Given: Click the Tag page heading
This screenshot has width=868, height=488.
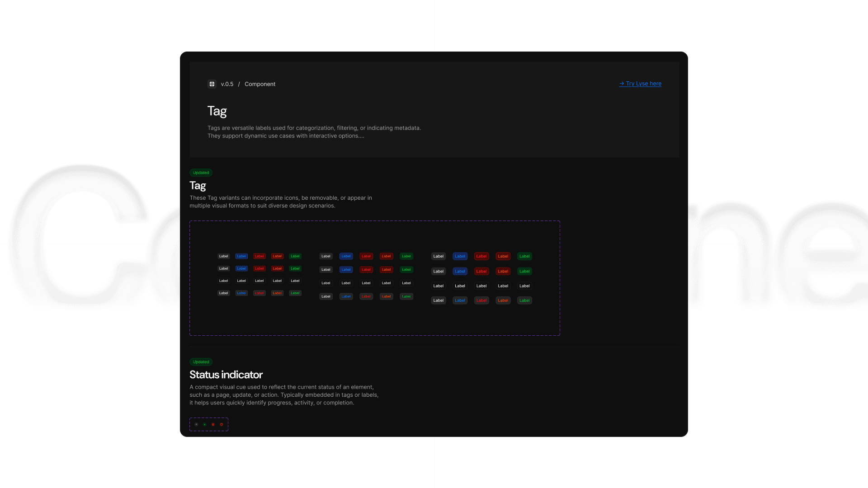Looking at the screenshot, I should click(x=217, y=111).
